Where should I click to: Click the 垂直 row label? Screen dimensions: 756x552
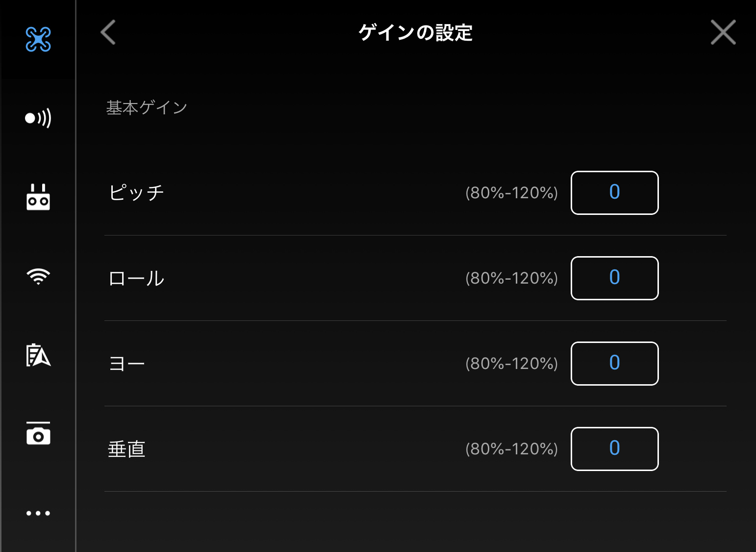coord(126,449)
